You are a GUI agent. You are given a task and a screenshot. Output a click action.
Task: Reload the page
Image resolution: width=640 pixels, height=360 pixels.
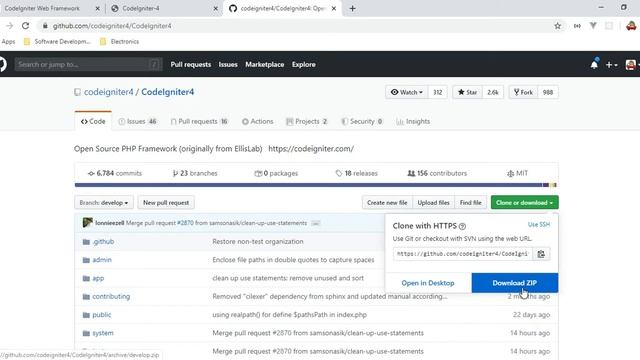(25, 26)
